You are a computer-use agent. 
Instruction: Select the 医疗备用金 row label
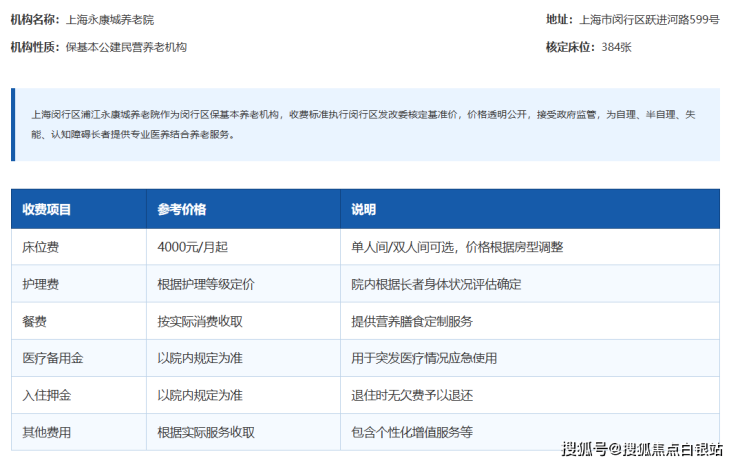click(x=53, y=358)
